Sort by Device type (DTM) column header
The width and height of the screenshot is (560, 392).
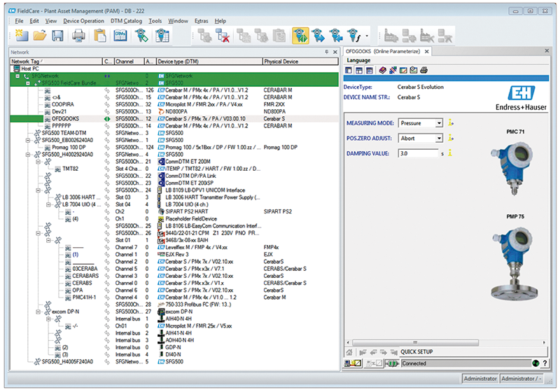209,62
